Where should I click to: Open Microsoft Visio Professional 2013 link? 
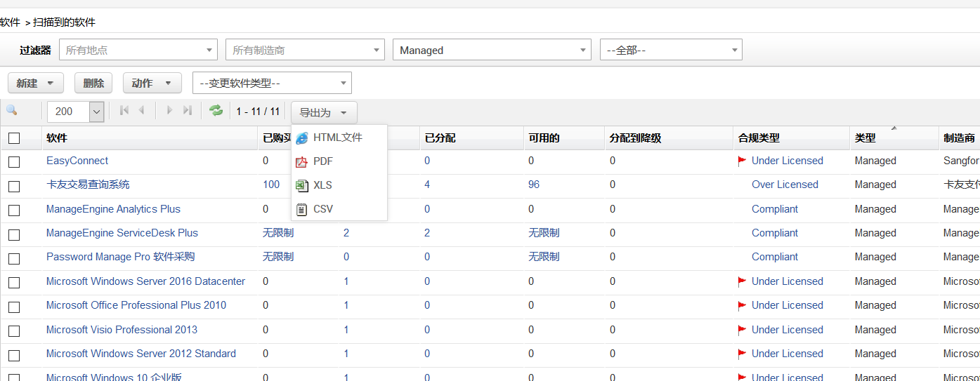[122, 330]
